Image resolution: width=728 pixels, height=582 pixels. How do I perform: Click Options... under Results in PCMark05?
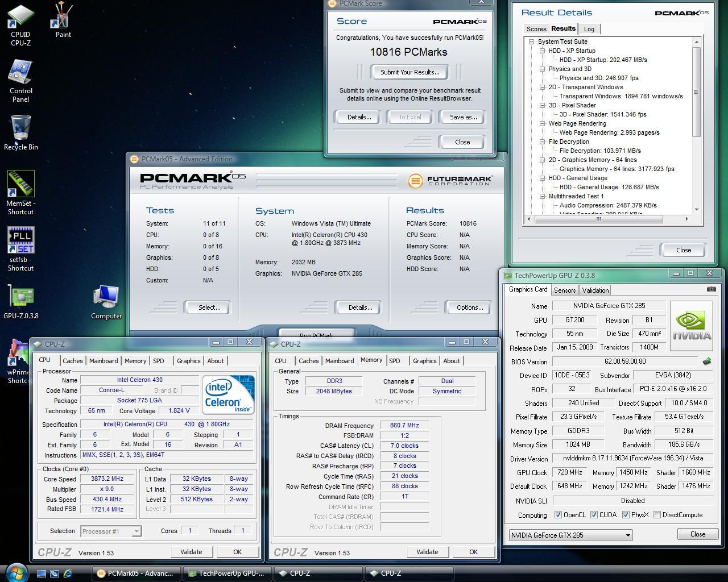pyautogui.click(x=469, y=307)
